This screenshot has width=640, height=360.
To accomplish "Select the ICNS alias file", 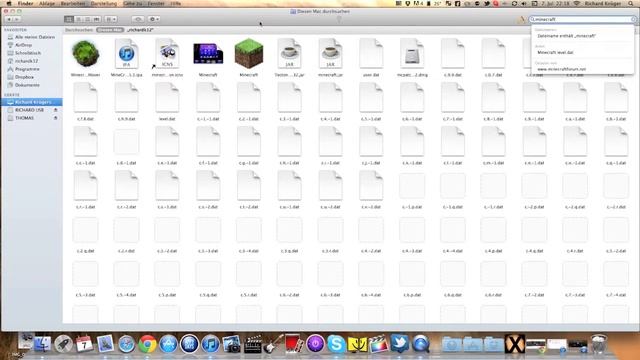I will [167, 54].
